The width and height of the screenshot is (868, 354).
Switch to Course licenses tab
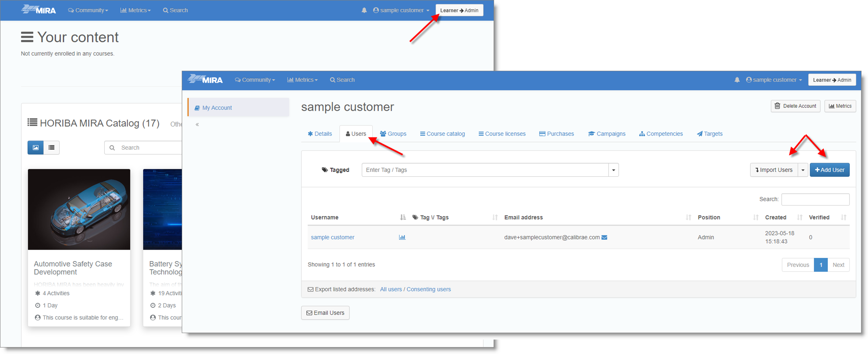pos(502,134)
